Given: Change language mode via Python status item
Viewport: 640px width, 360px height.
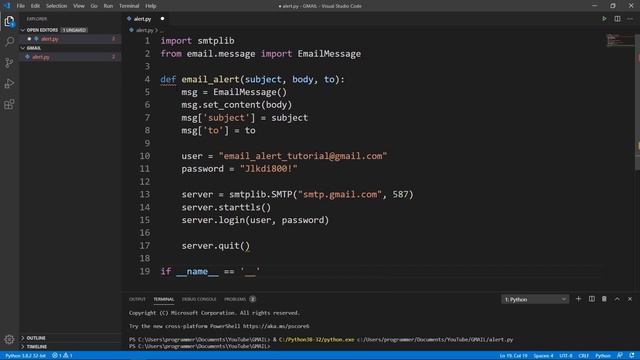Looking at the screenshot, I should tap(602, 356).
